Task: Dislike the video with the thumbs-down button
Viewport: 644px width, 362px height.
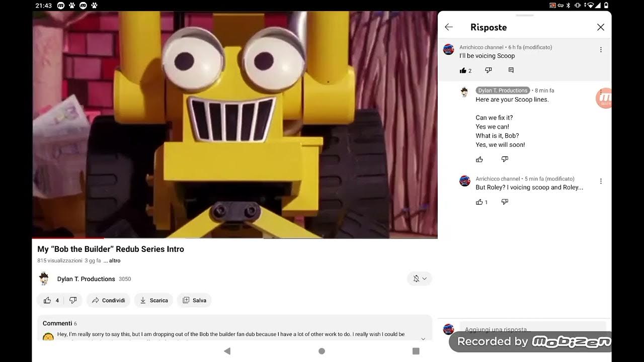Action: point(73,300)
